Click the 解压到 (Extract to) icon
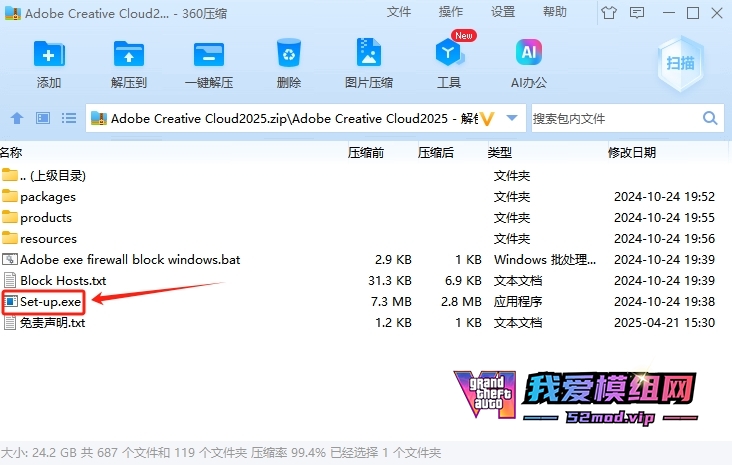 pos(129,54)
